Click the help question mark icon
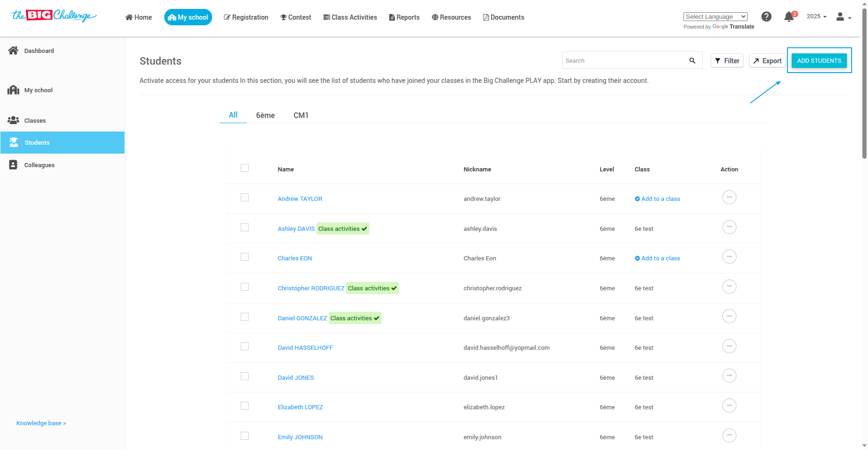This screenshot has width=868, height=450. (766, 17)
